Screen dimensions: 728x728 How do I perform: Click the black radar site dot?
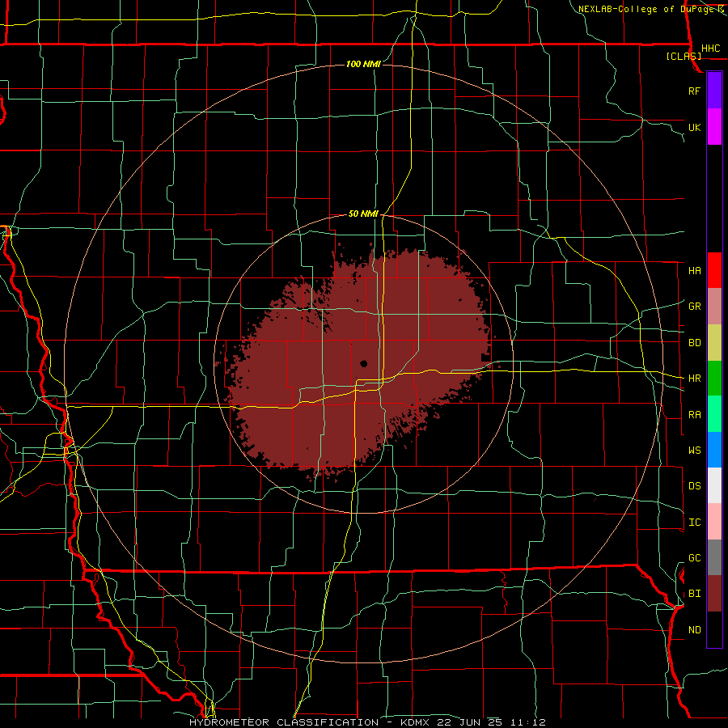click(363, 363)
